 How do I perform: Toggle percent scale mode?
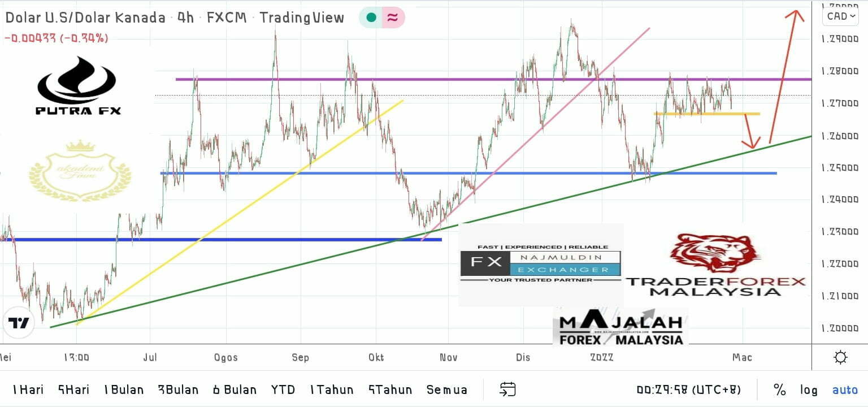point(779,389)
